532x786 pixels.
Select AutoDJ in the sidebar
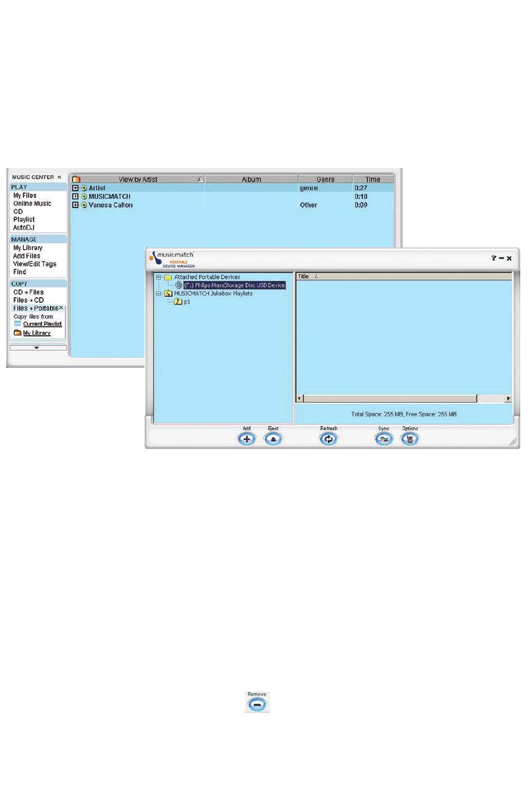pyautogui.click(x=24, y=227)
